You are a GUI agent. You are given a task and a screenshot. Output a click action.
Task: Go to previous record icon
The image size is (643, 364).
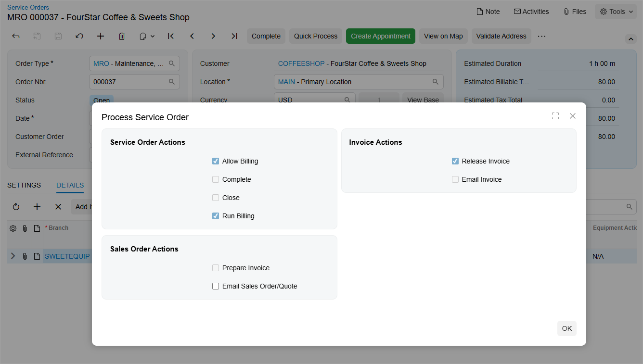click(192, 36)
